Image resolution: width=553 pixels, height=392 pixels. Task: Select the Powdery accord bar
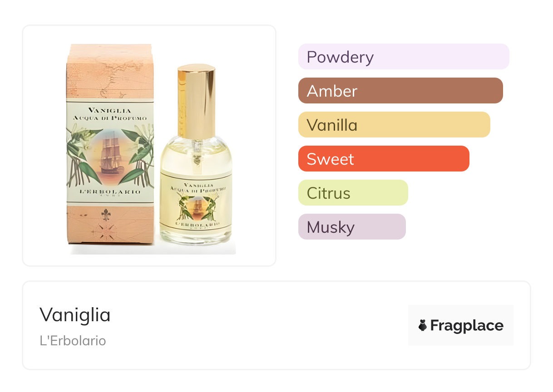pos(403,57)
